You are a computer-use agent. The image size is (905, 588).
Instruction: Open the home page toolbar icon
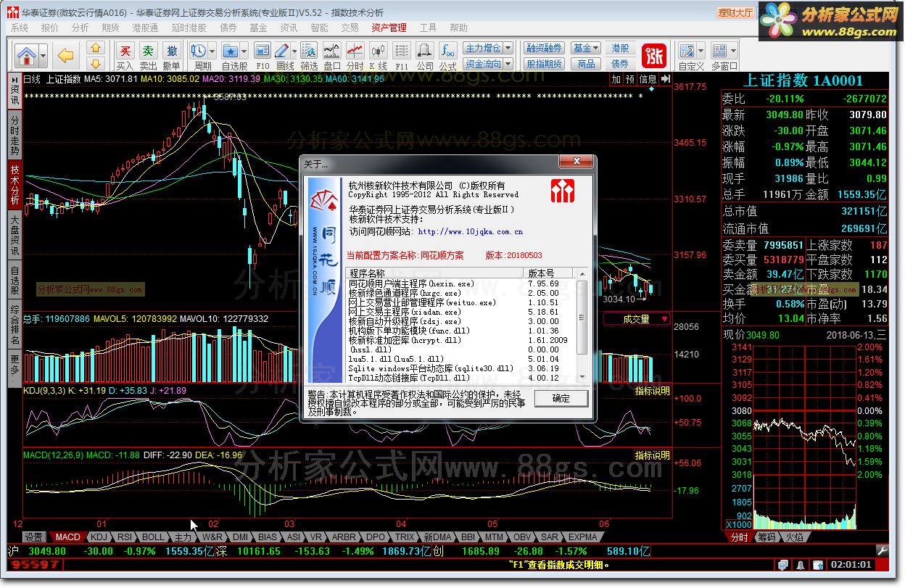coord(27,55)
